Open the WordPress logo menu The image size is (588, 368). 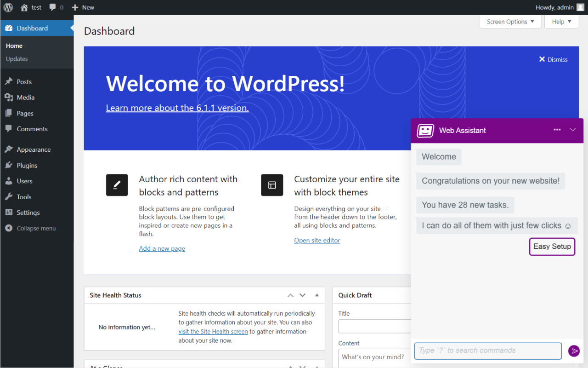point(8,7)
